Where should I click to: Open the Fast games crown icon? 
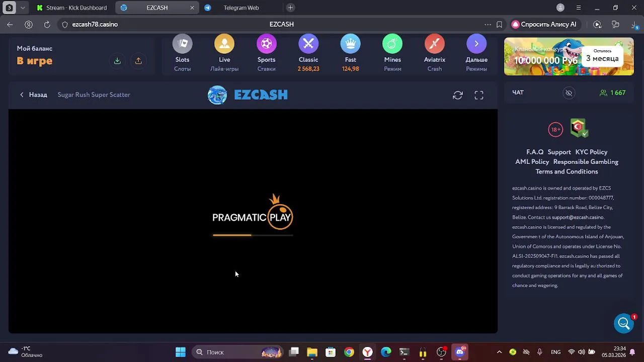351,44
